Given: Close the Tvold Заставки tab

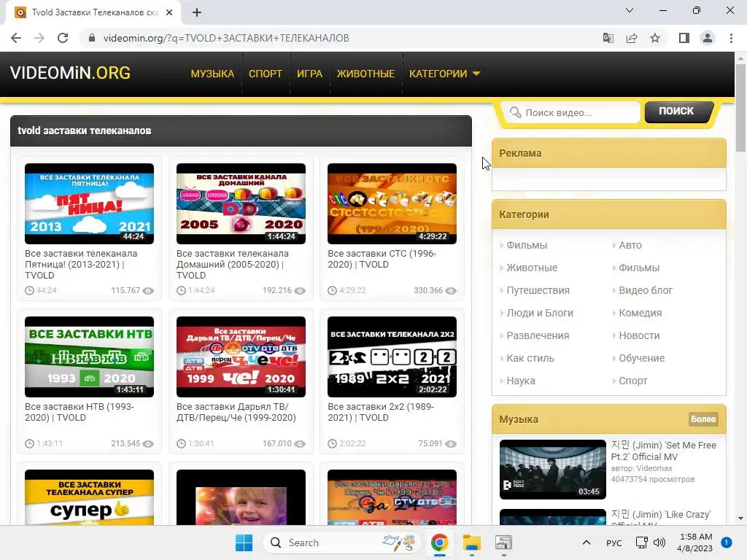Looking at the screenshot, I should tap(169, 12).
